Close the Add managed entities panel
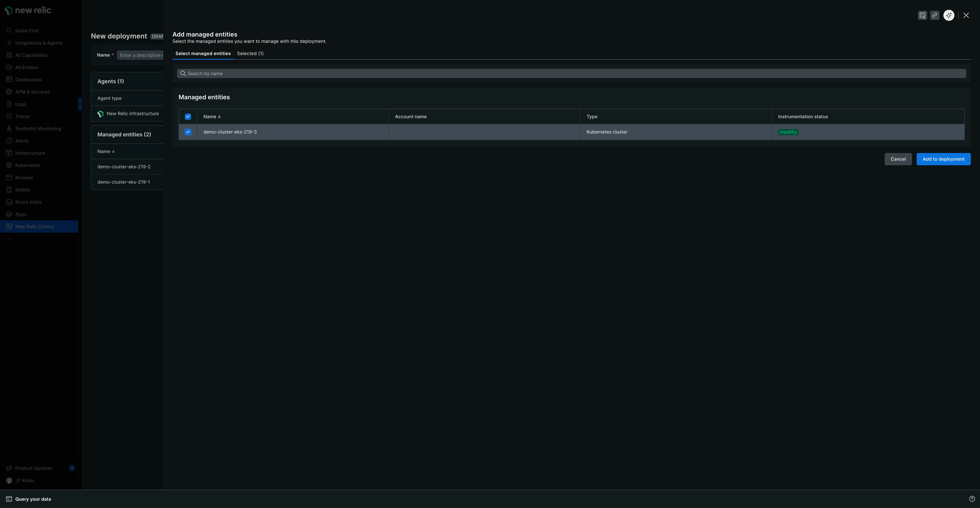Image resolution: width=980 pixels, height=508 pixels. click(966, 16)
